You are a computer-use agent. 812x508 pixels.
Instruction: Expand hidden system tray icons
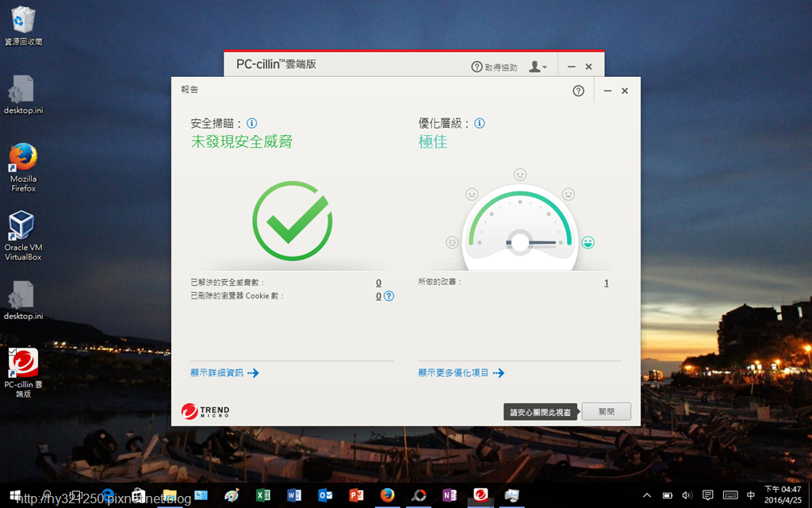coord(647,495)
